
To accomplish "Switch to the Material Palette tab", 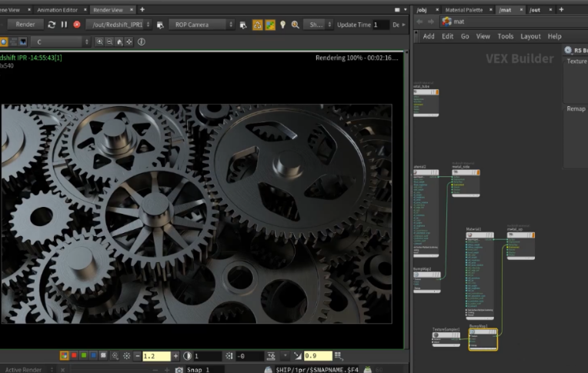I will coord(464,10).
